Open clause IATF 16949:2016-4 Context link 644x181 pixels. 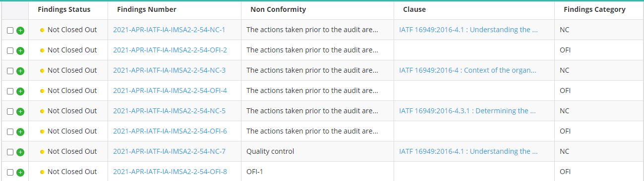point(468,70)
